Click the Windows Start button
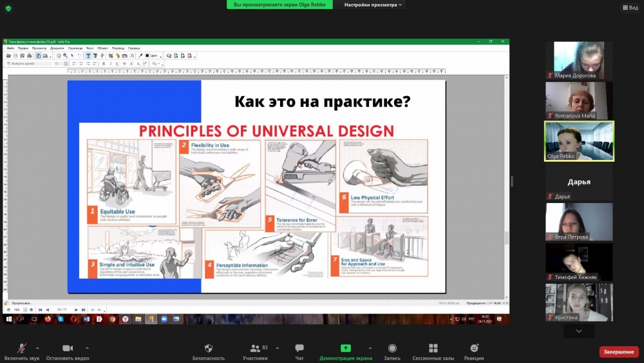This screenshot has width=644, height=363. click(9, 319)
